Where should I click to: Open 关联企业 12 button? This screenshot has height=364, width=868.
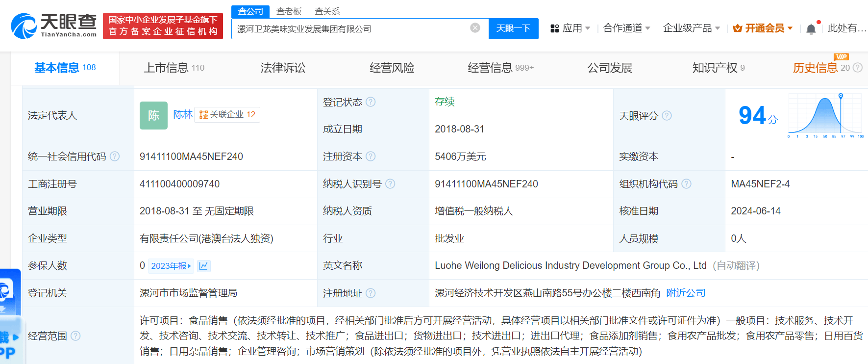point(227,115)
